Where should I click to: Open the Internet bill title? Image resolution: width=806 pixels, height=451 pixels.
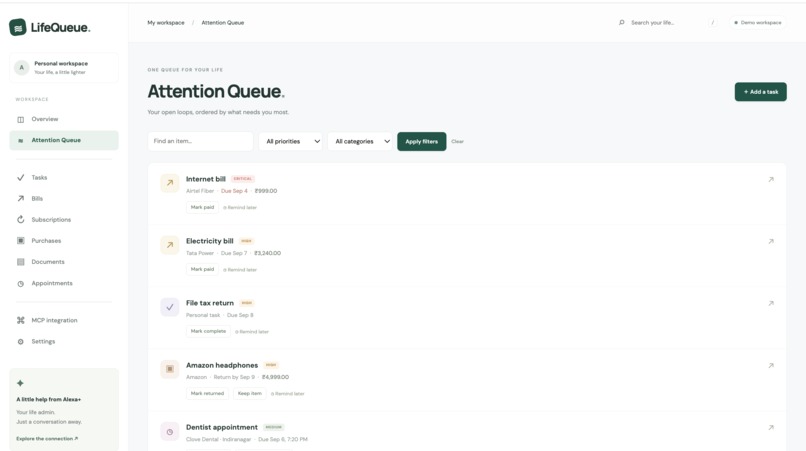pyautogui.click(x=206, y=179)
